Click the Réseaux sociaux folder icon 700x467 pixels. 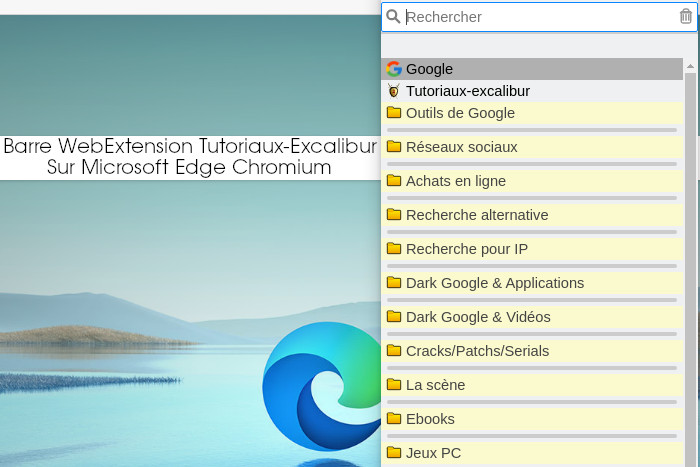click(394, 146)
